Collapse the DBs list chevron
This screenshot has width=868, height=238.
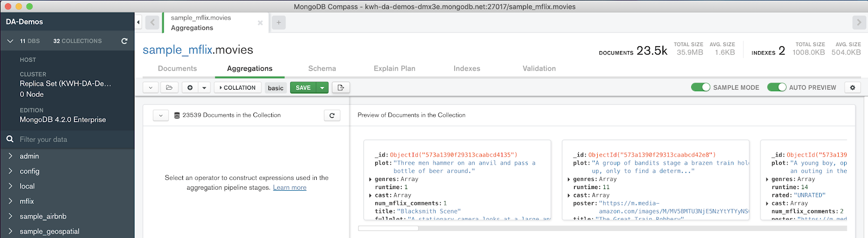coord(10,41)
